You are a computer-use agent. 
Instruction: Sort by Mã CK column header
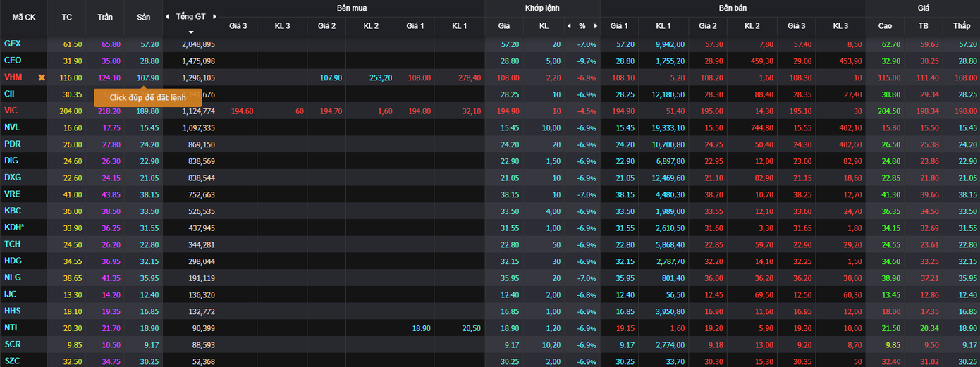click(24, 17)
